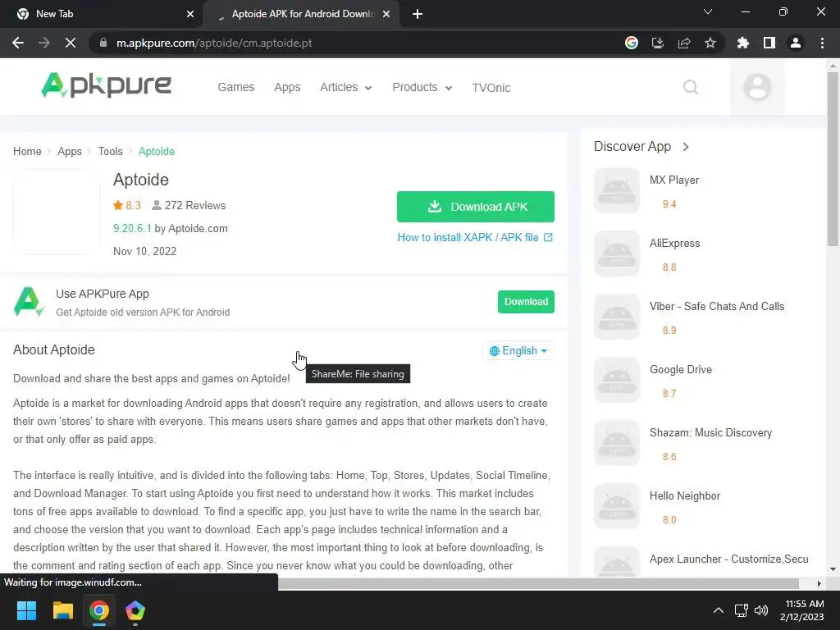Open How to install XAPK / APK file link
Screen dimensions: 840x630
pyautogui.click(x=475, y=237)
